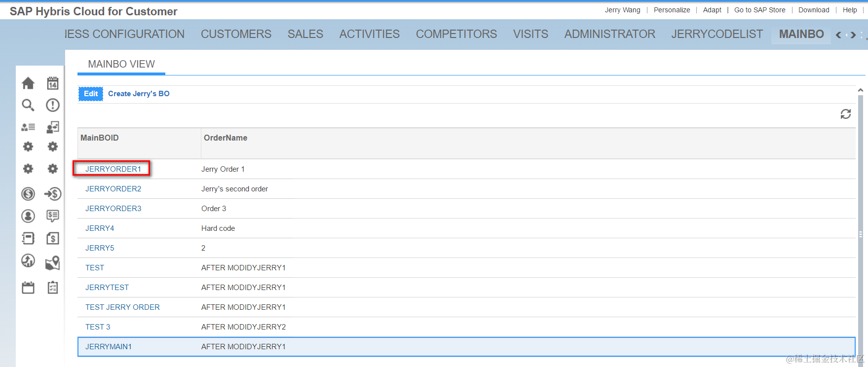Open the dollar document icon in sidebar
This screenshot has width=868, height=367.
(x=52, y=238)
